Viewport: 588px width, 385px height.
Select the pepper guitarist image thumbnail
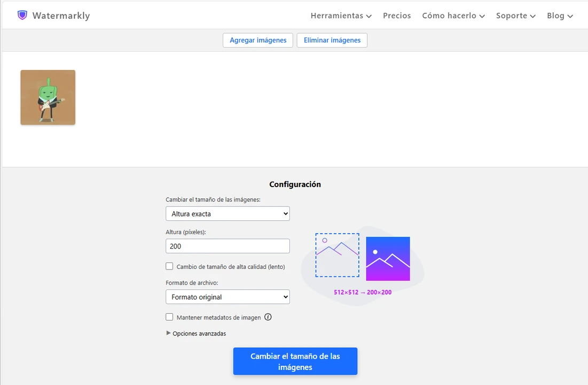click(x=48, y=97)
